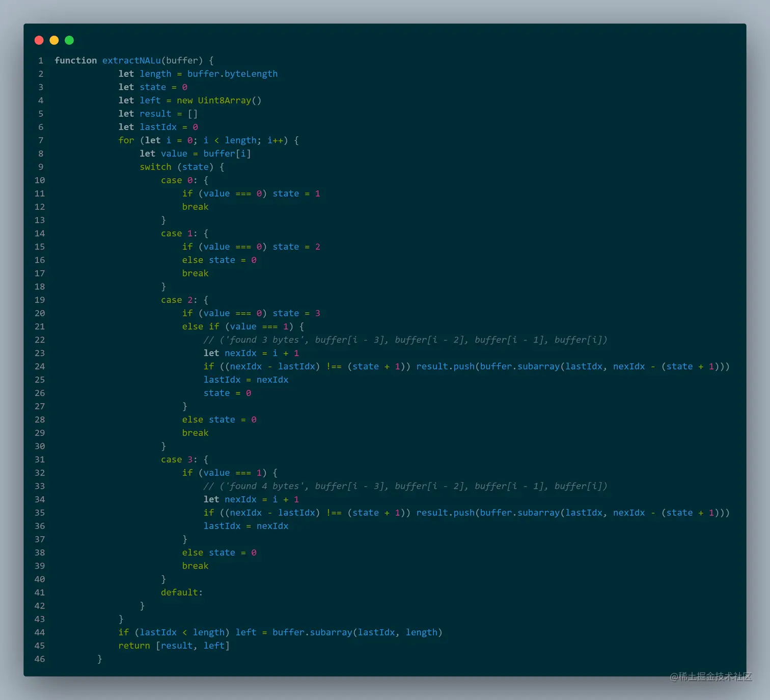
Task: Click line number 1 in the gutter
Action: [x=41, y=61]
